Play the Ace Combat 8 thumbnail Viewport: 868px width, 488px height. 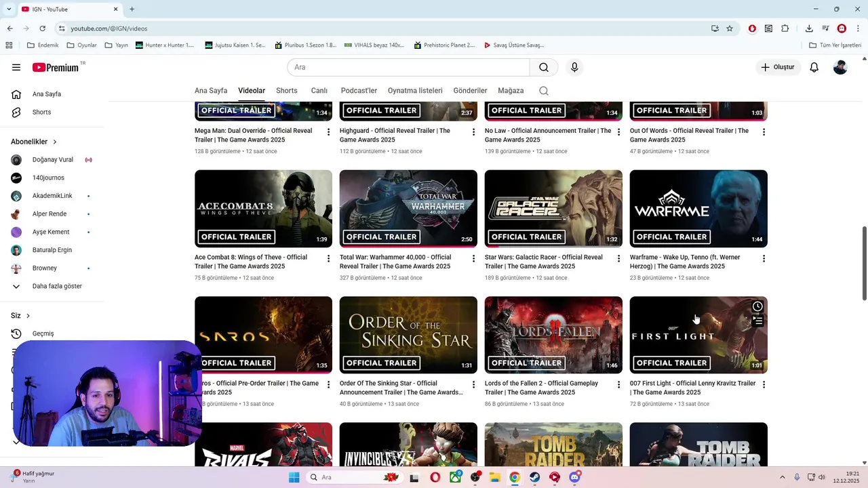[263, 209]
